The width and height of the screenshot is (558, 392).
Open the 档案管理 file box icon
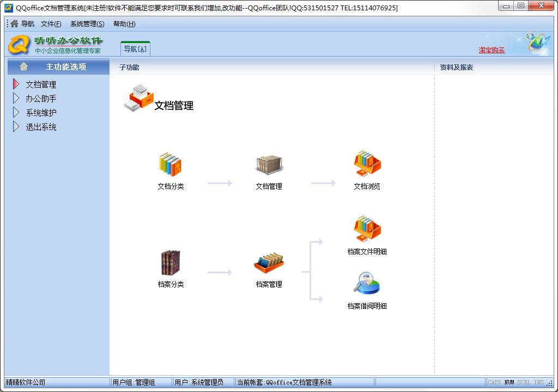tap(269, 264)
